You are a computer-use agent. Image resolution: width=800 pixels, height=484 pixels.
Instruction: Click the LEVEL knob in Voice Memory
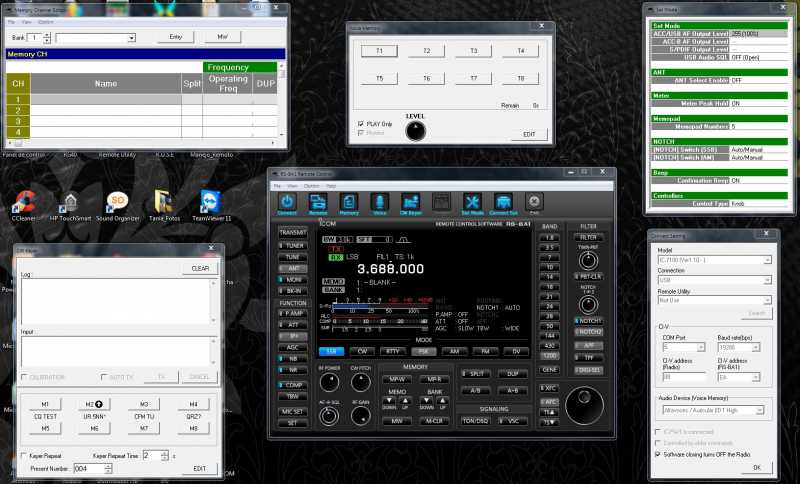pos(416,132)
